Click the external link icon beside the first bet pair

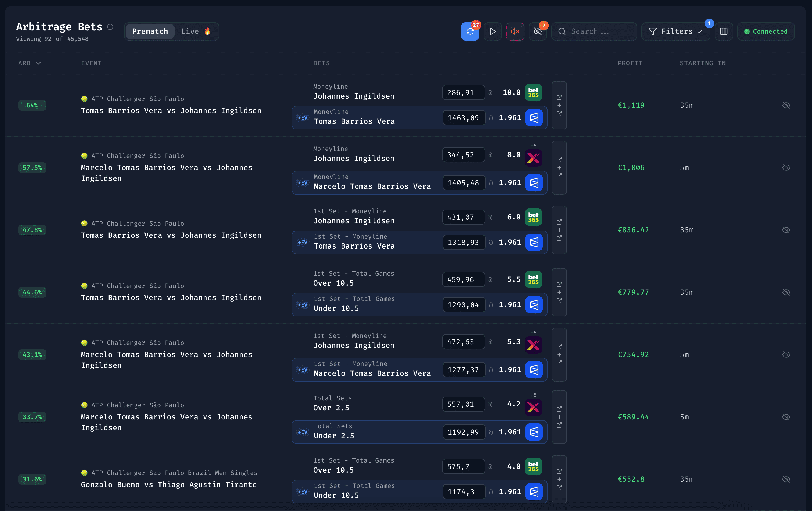(559, 97)
